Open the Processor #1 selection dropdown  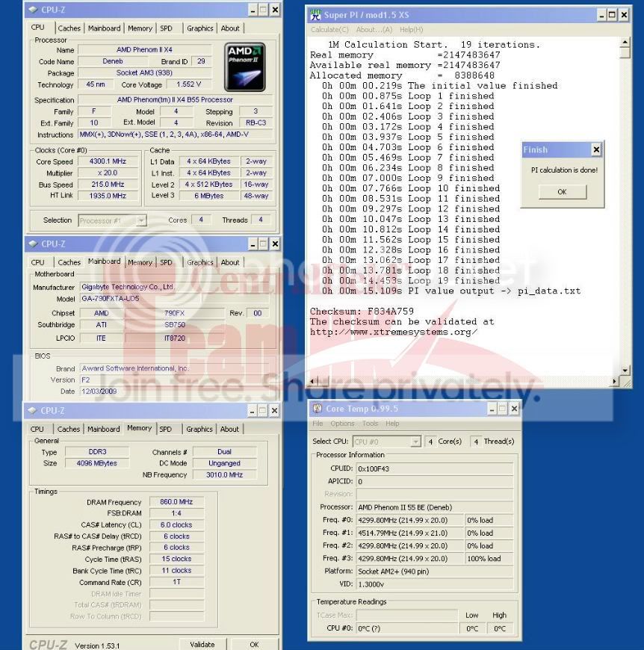click(x=141, y=220)
